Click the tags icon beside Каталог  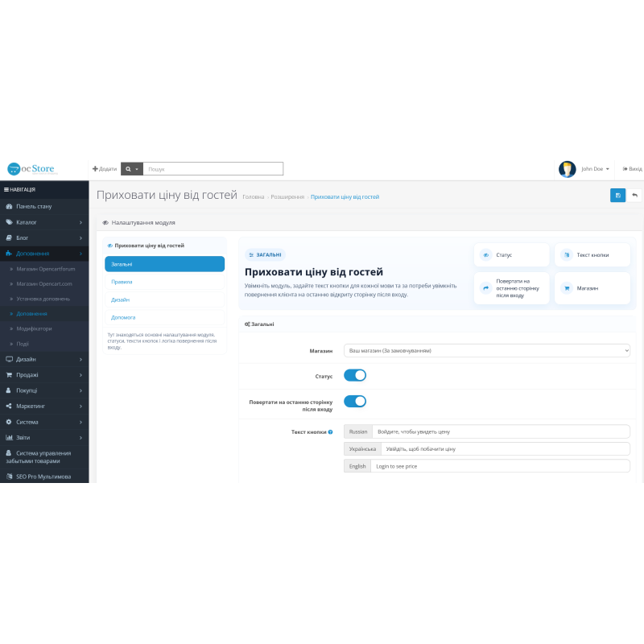[x=9, y=222]
